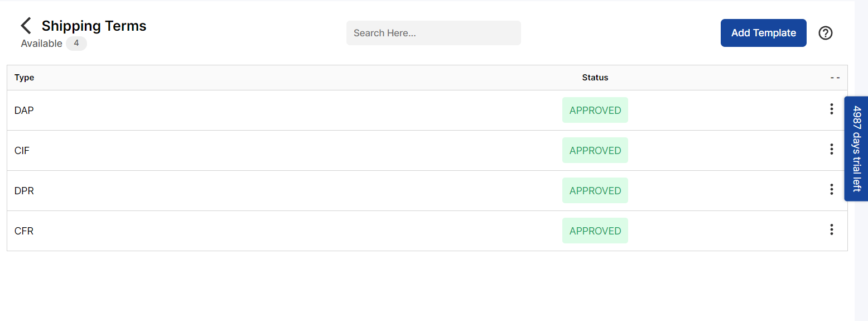Go back using the left chevron arrow

point(26,26)
